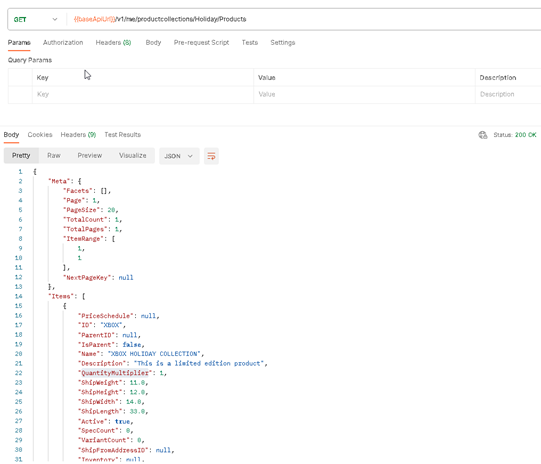This screenshot has width=541, height=464.
Task: Select the Visualize view button
Action: pos(132,156)
